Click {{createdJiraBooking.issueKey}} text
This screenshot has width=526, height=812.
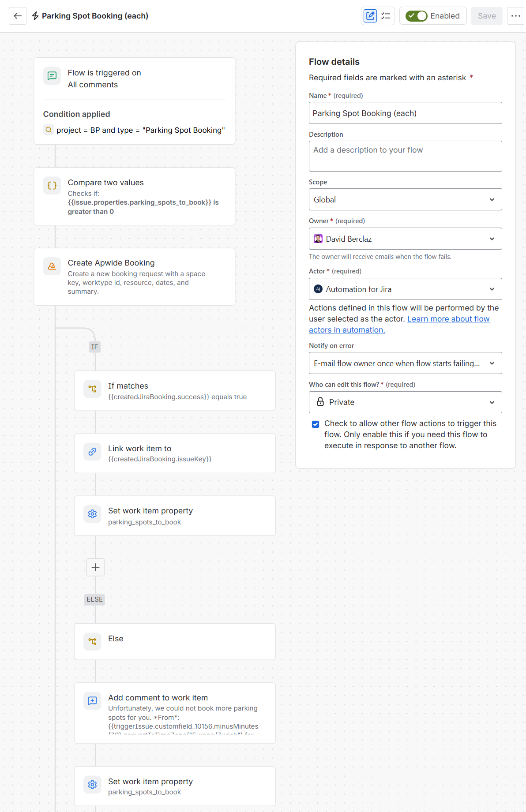tap(160, 459)
